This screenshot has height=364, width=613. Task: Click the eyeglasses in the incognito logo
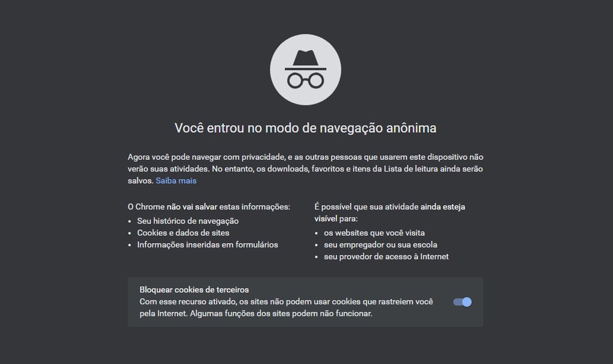[x=305, y=80]
